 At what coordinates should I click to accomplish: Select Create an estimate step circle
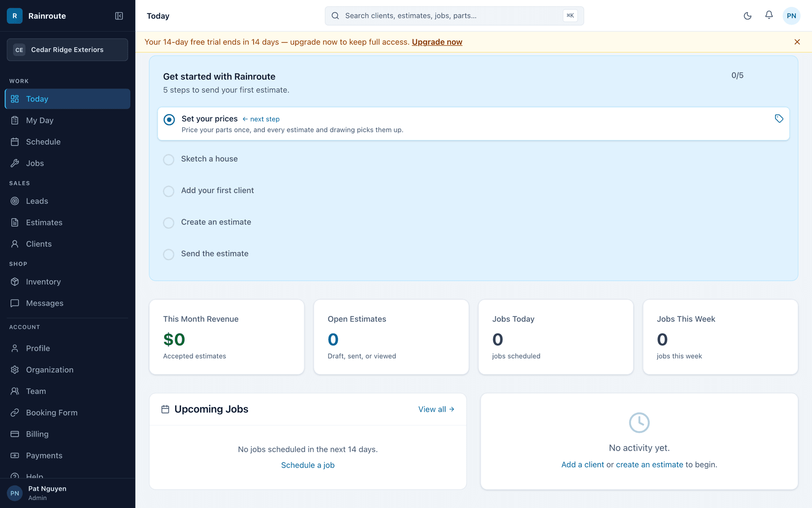pos(169,223)
